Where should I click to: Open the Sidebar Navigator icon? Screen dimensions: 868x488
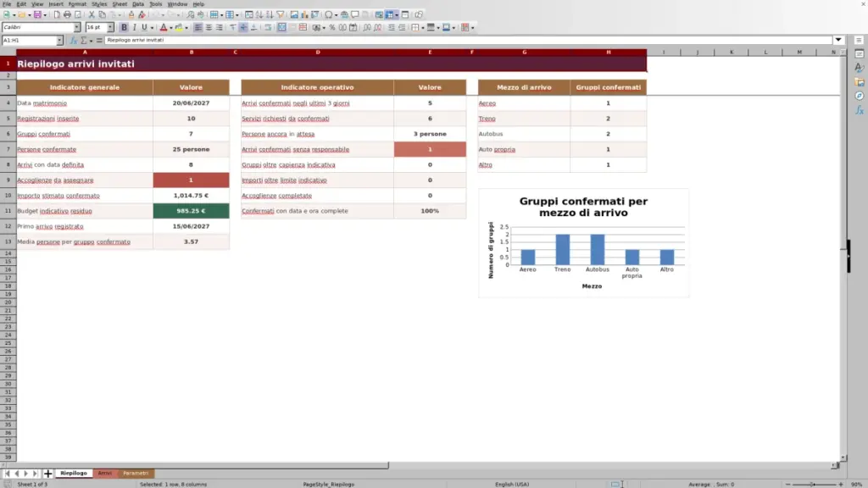coord(860,97)
